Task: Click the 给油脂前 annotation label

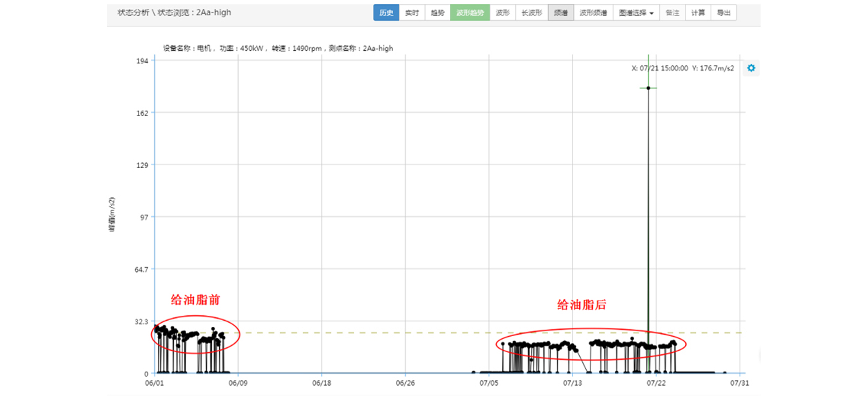Action: (x=195, y=300)
